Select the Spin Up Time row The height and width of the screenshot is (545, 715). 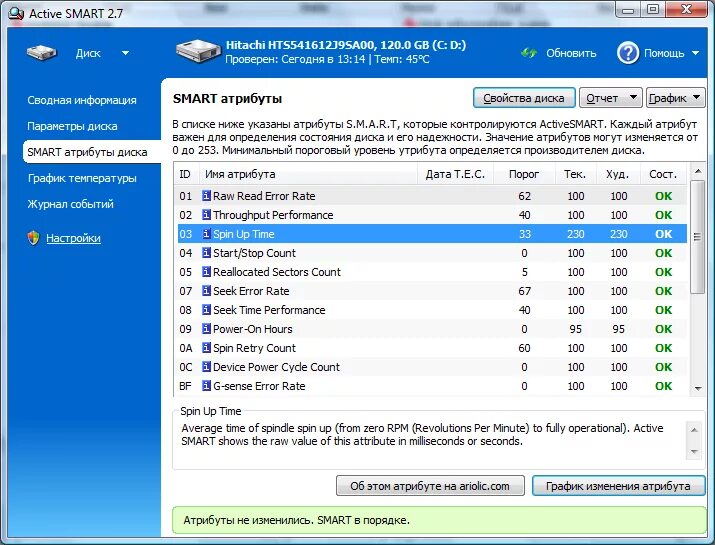432,234
